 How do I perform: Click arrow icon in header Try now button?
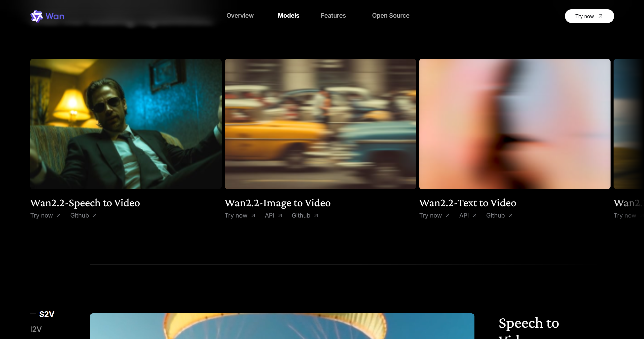tap(600, 16)
